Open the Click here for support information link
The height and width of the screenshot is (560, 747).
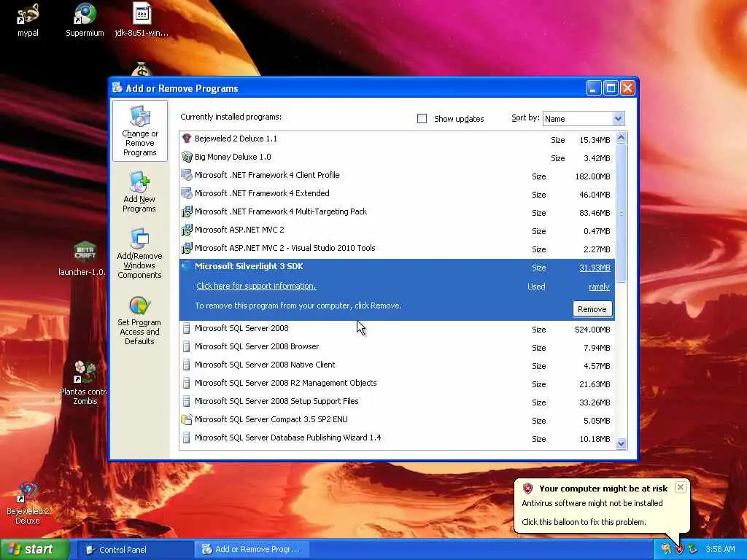tap(256, 286)
